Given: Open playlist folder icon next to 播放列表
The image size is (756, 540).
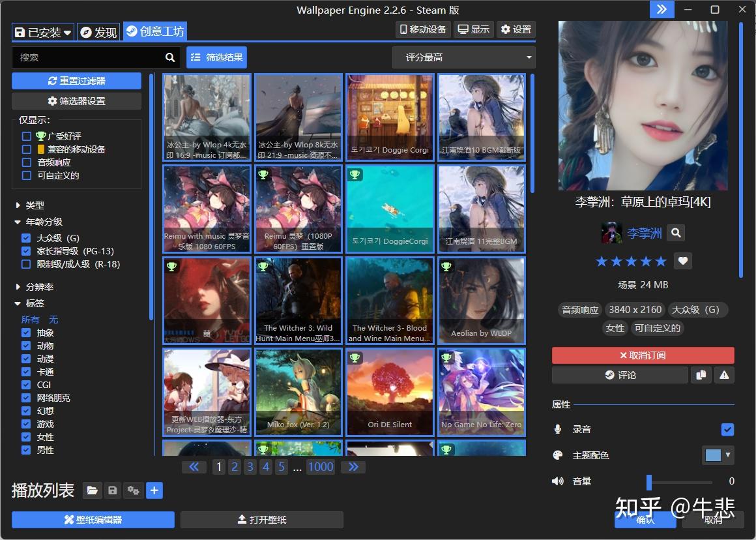Looking at the screenshot, I should 92,491.
